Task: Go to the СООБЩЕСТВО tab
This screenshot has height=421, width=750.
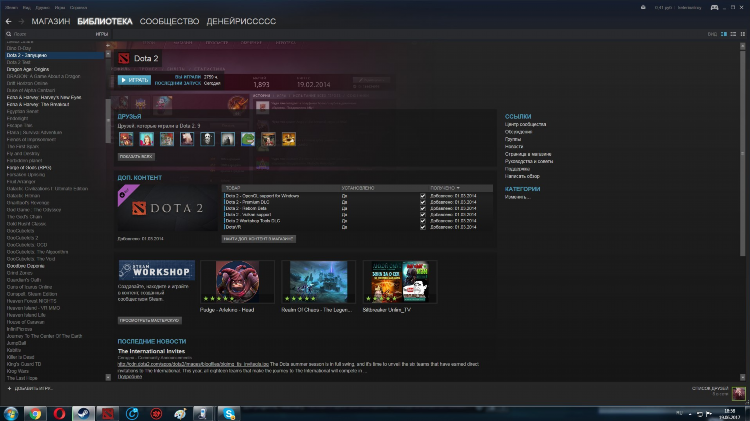Action: point(169,22)
